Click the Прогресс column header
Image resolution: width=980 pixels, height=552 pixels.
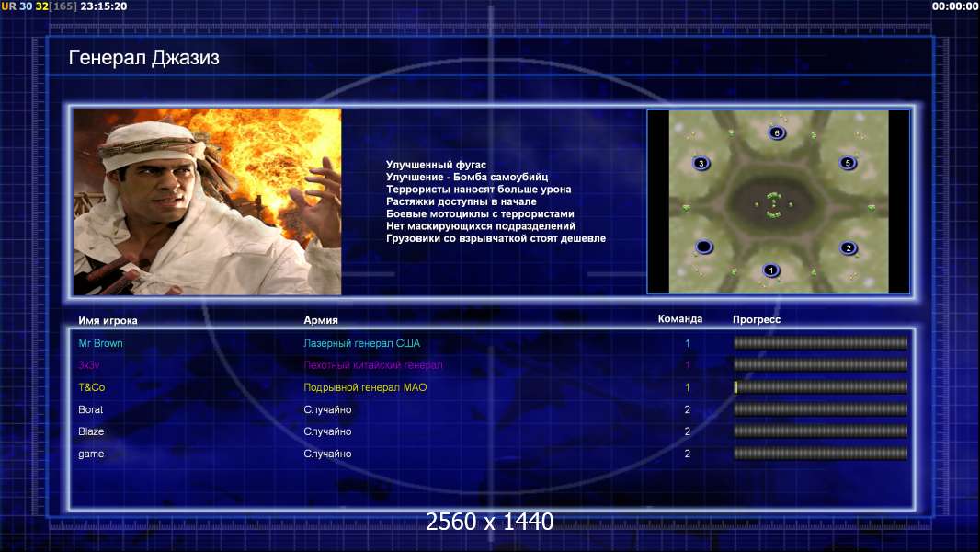tap(757, 319)
